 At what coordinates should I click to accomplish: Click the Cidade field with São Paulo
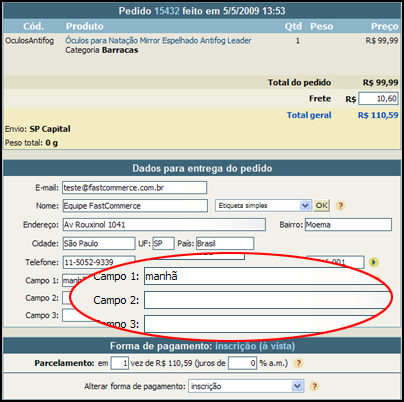(99, 243)
